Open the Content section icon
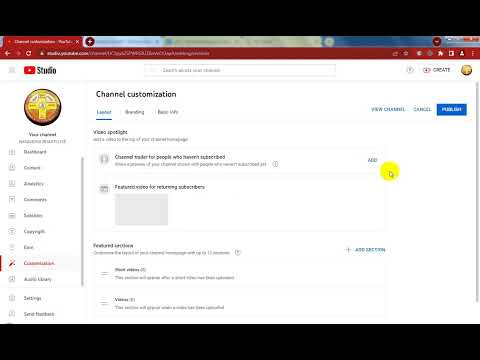 tap(12, 167)
